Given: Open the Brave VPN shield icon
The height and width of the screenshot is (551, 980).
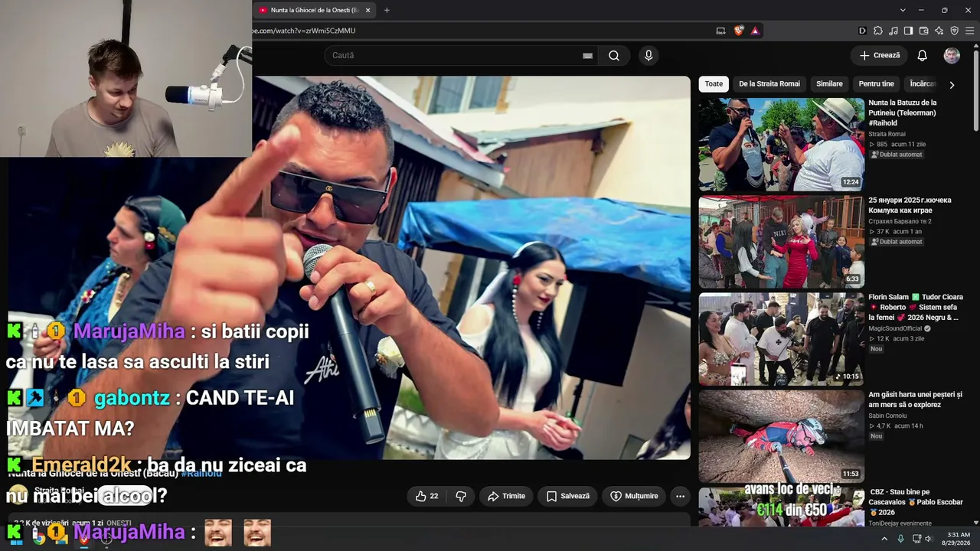Looking at the screenshot, I should [954, 31].
